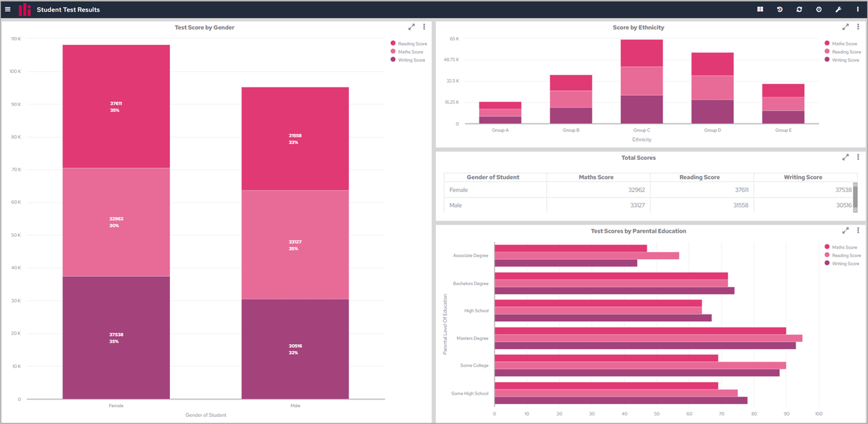This screenshot has height=424, width=868.
Task: Click the Group C stacked bar
Action: 642,81
